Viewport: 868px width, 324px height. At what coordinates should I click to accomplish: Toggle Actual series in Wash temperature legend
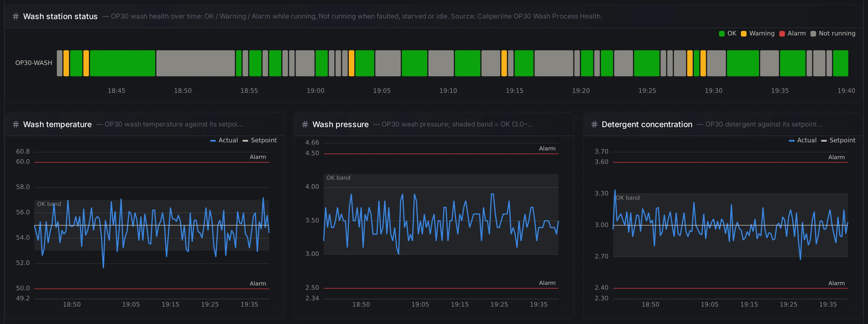(x=224, y=140)
